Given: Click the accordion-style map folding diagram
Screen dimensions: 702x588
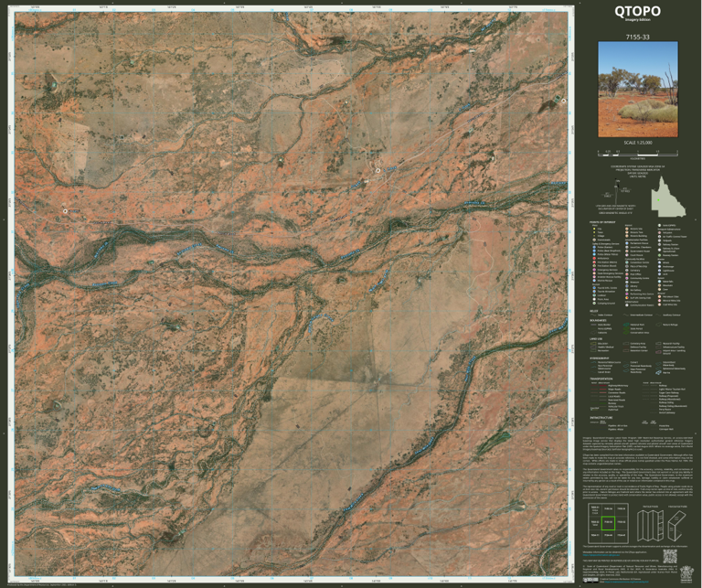Looking at the screenshot, I should click(649, 526).
